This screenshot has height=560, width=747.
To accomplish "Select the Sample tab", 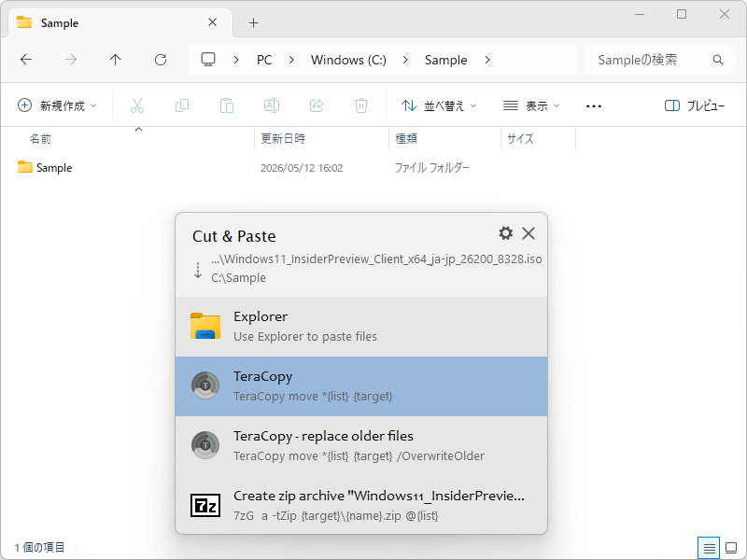I will point(120,22).
